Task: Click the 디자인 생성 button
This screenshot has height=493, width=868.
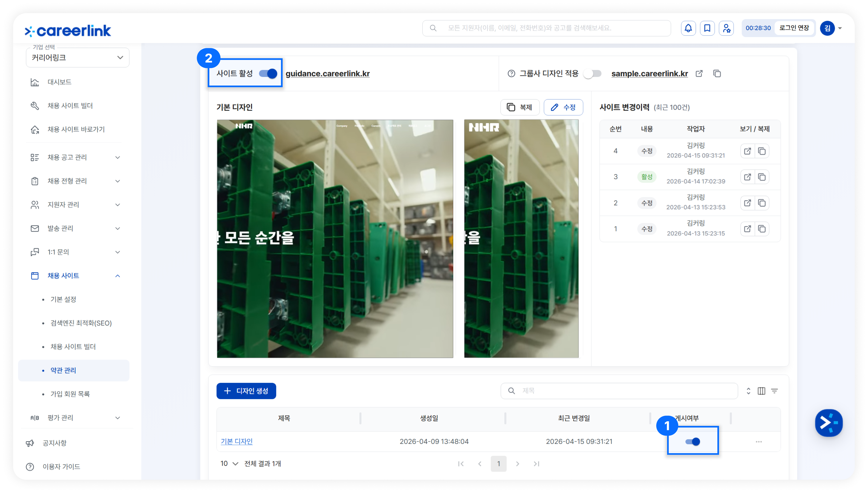Action: point(246,391)
